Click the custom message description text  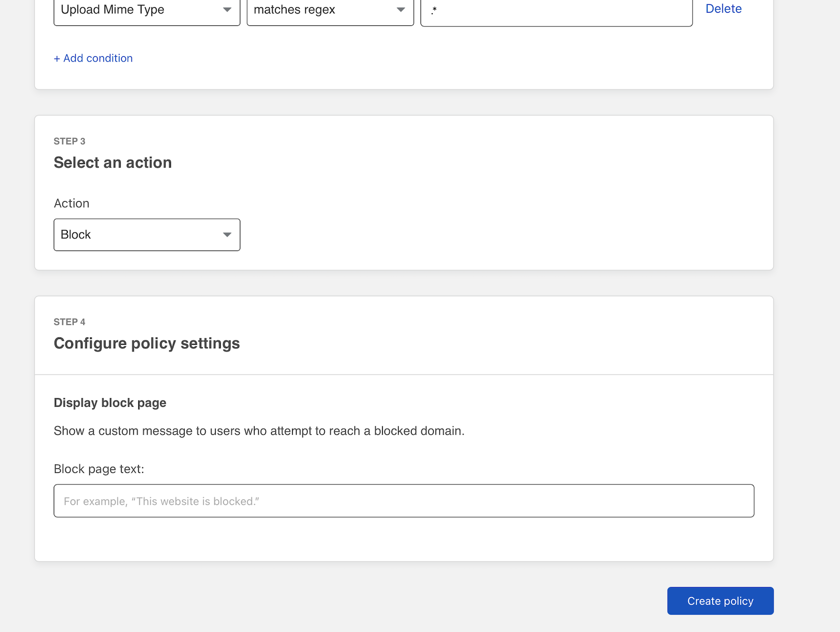point(259,431)
